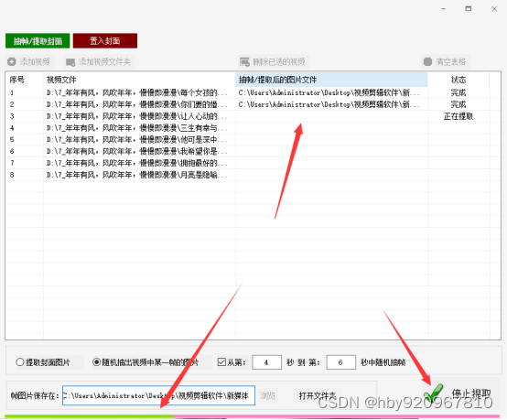
Task: Minimize the window
Action: coord(443,9)
